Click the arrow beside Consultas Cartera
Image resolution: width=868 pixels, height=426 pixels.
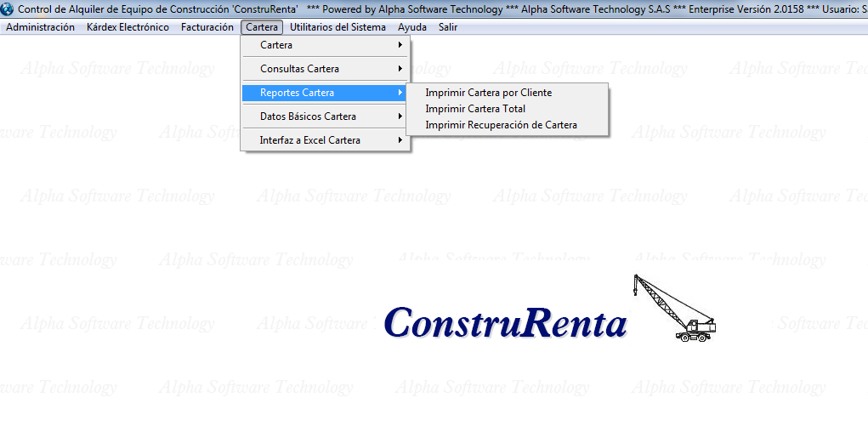click(x=400, y=69)
